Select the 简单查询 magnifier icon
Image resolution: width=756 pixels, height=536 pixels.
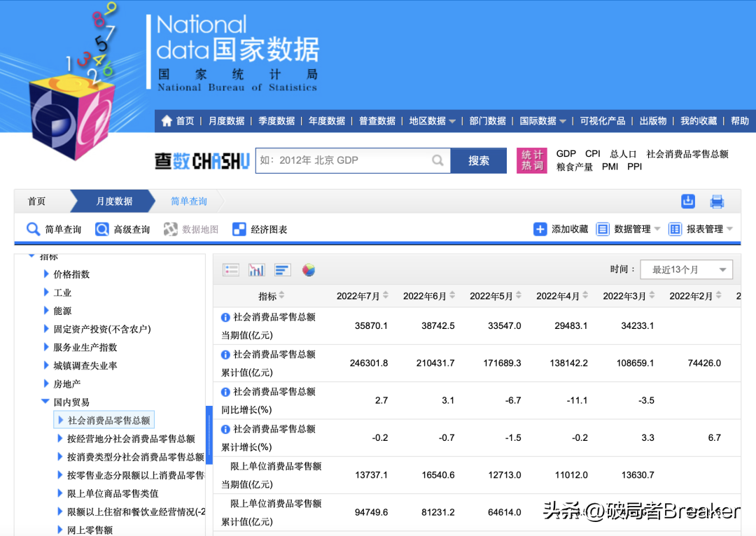(34, 229)
